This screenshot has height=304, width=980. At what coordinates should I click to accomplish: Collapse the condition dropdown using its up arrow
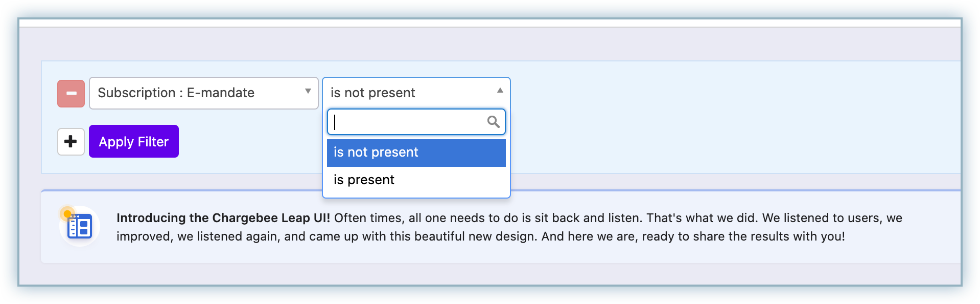(500, 91)
